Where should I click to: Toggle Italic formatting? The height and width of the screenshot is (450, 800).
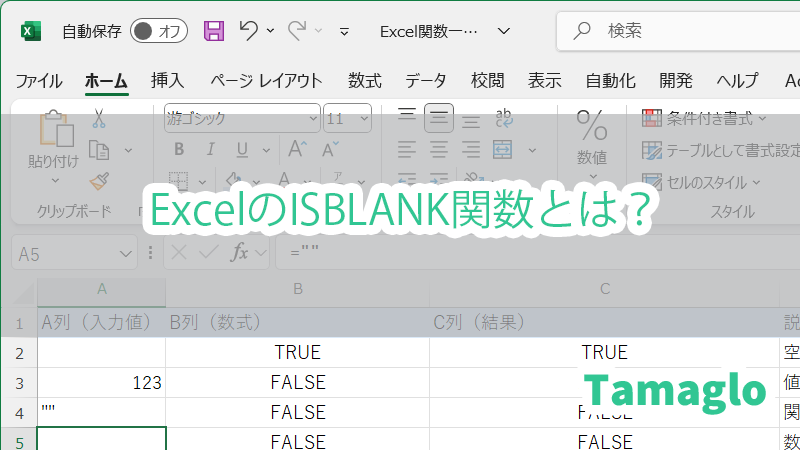(x=209, y=150)
